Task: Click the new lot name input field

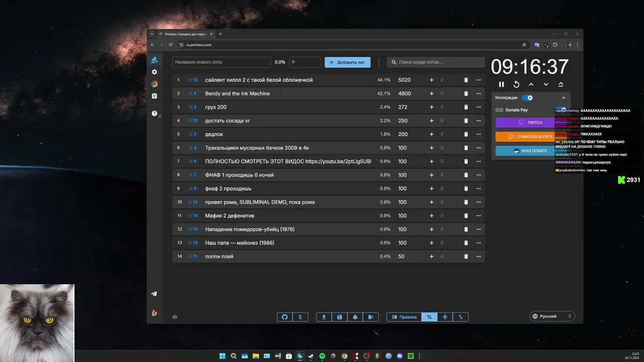Action: click(221, 62)
